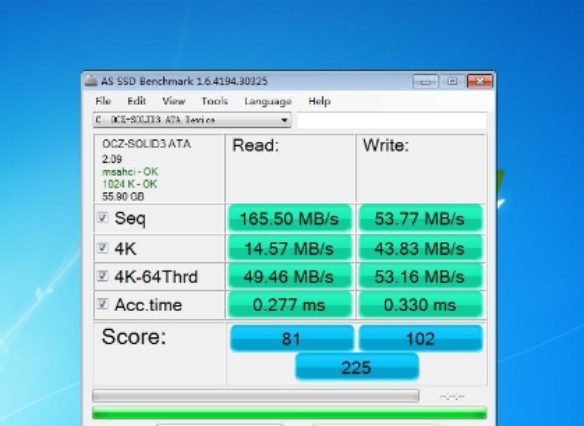The image size is (584, 426).
Task: Click the msahci - OK status text
Action: coord(130,172)
